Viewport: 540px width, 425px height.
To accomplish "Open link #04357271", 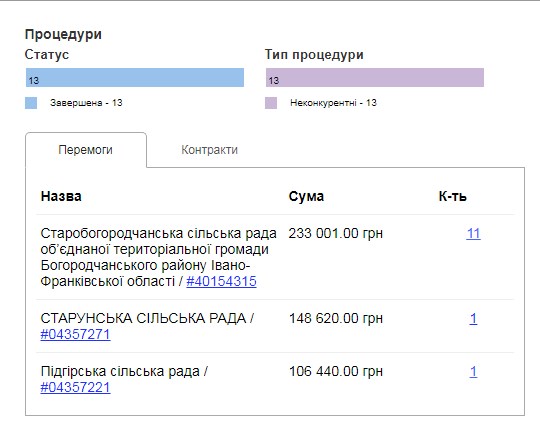I will 75,334.
